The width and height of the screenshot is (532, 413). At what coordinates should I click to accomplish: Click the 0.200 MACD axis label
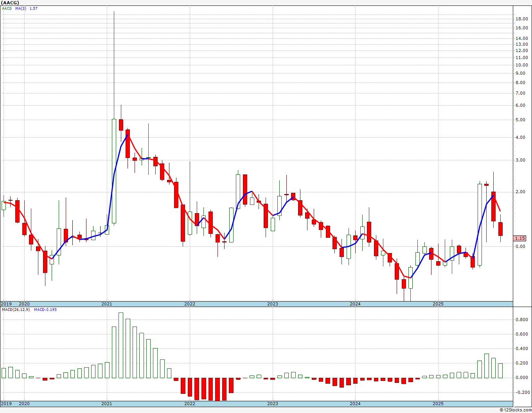pos(521,363)
